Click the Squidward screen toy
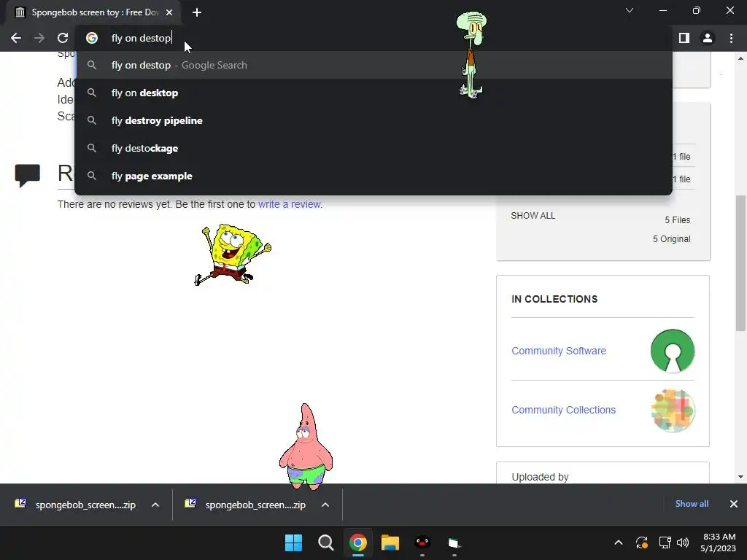The image size is (747, 560). [x=471, y=55]
